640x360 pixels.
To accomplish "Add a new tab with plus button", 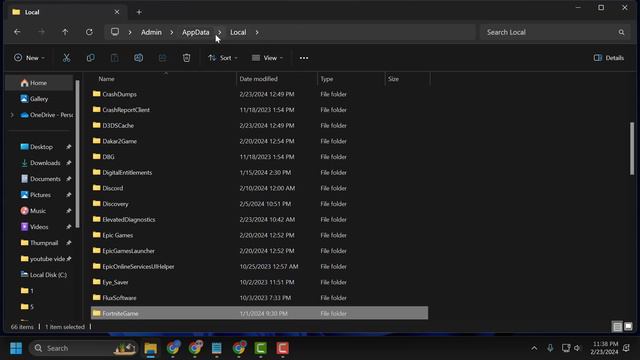I will coord(139,12).
